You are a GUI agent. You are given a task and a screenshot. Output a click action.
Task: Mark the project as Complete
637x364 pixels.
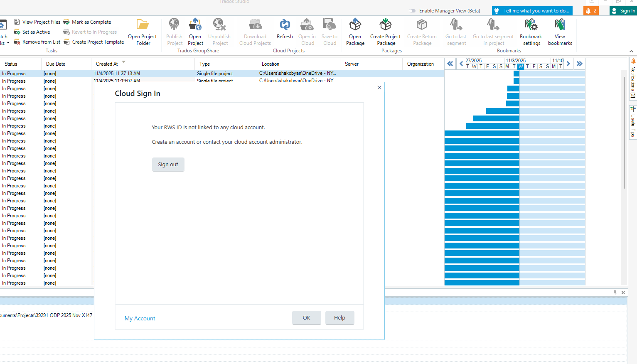(88, 22)
